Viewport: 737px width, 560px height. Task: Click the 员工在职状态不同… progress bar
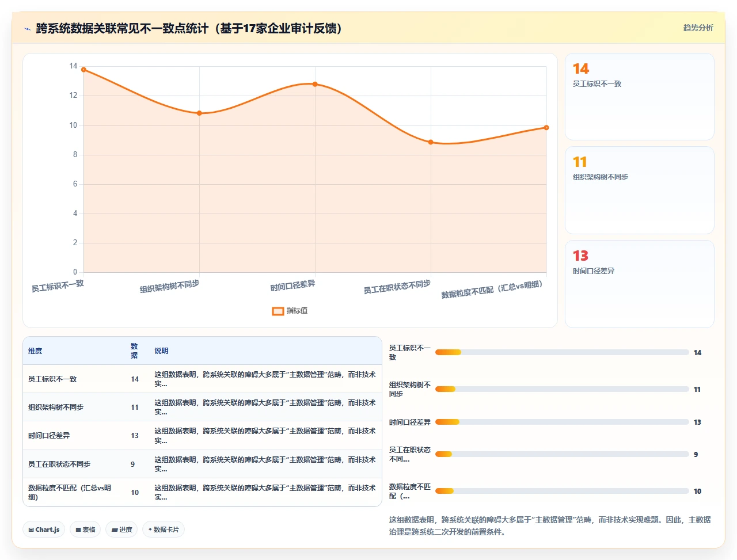[562, 454]
